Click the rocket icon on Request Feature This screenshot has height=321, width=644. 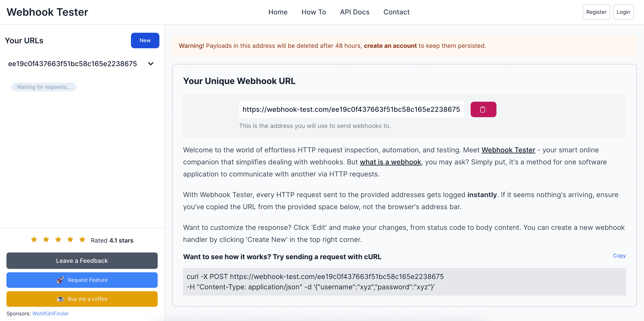tap(60, 280)
